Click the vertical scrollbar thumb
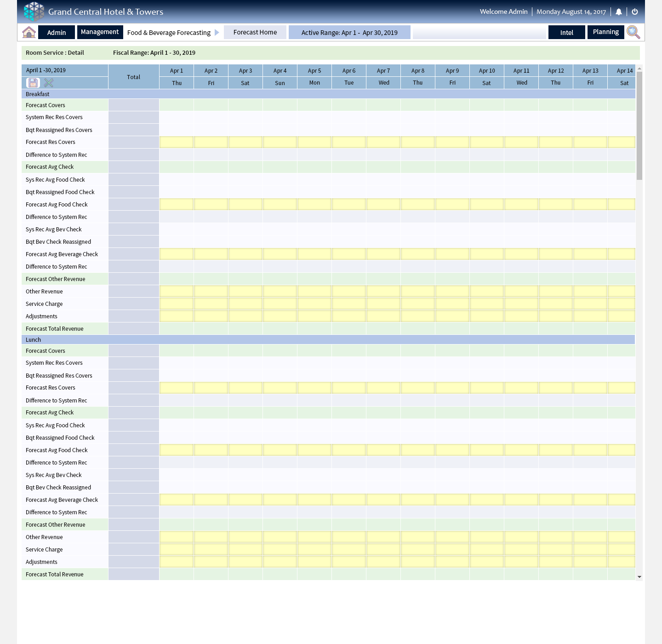The width and height of the screenshot is (662, 644). tap(639, 124)
